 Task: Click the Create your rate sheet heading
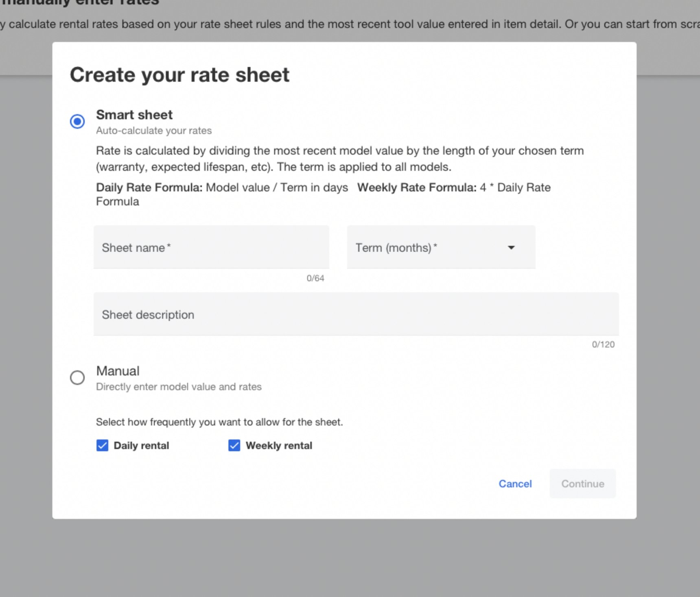point(180,74)
